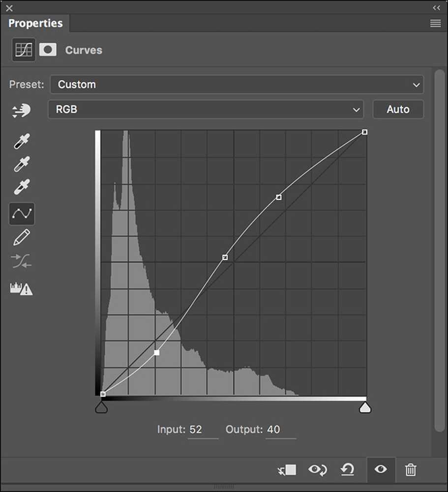Click the panel's vertical scrollbar
This screenshot has height=492, width=448.
[440, 251]
